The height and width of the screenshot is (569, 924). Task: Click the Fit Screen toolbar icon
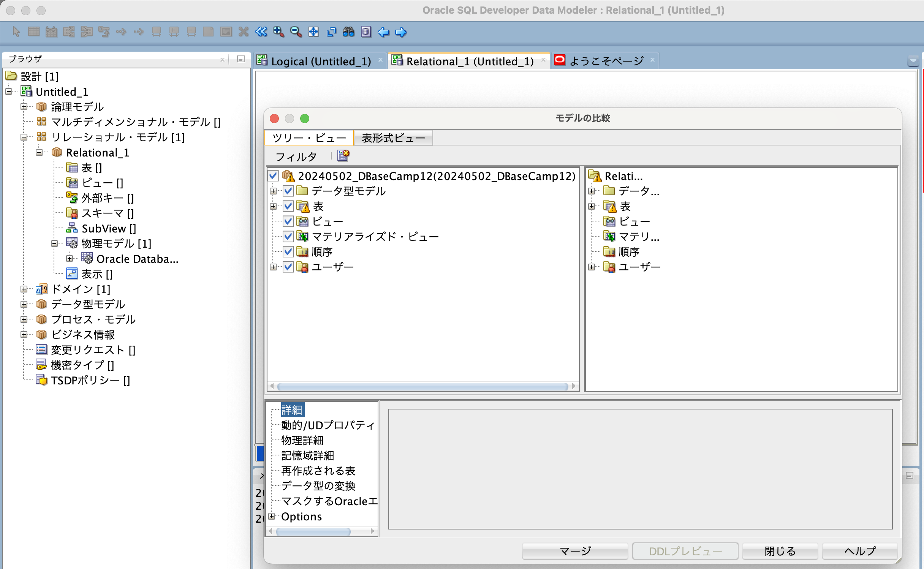(x=313, y=32)
